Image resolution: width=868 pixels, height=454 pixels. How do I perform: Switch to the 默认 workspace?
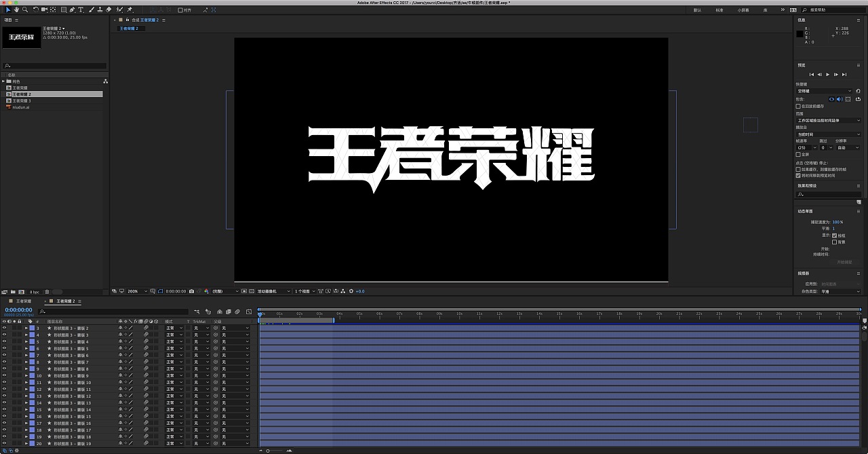697,10
